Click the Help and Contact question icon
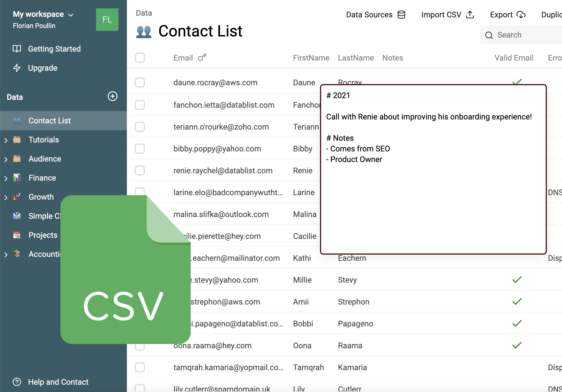This screenshot has height=392, width=562. point(17,382)
